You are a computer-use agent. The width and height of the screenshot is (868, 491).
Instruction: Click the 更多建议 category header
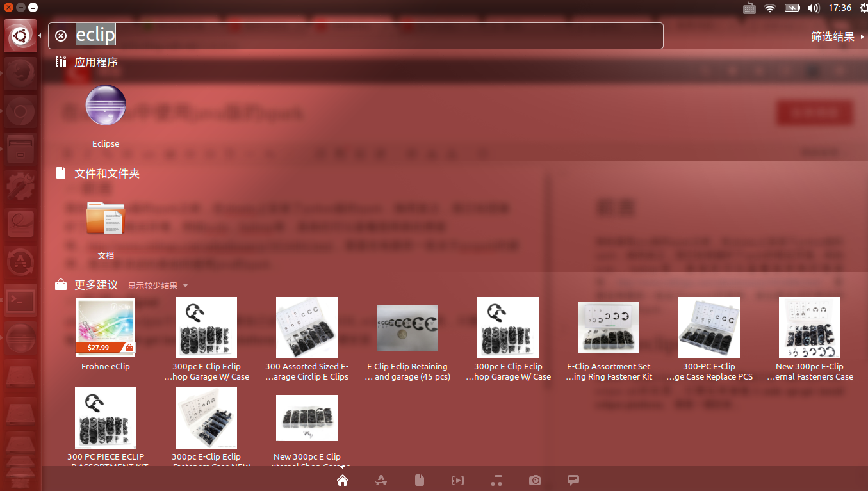(x=96, y=285)
